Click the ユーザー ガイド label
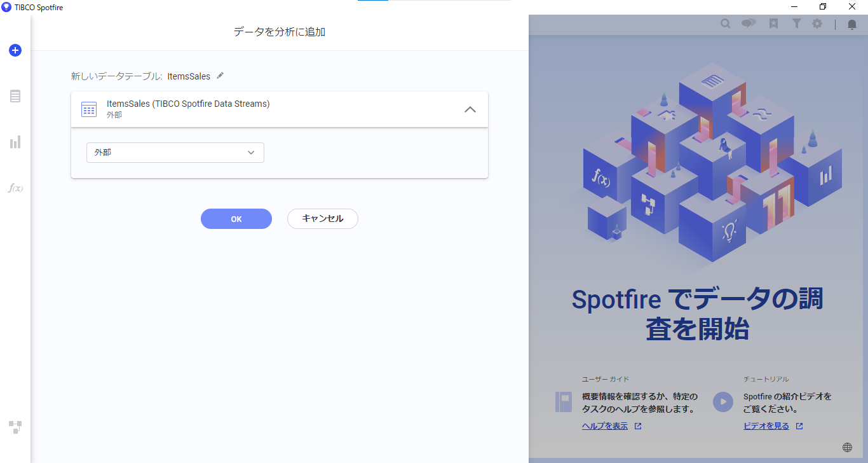This screenshot has height=463, width=868. tap(606, 379)
